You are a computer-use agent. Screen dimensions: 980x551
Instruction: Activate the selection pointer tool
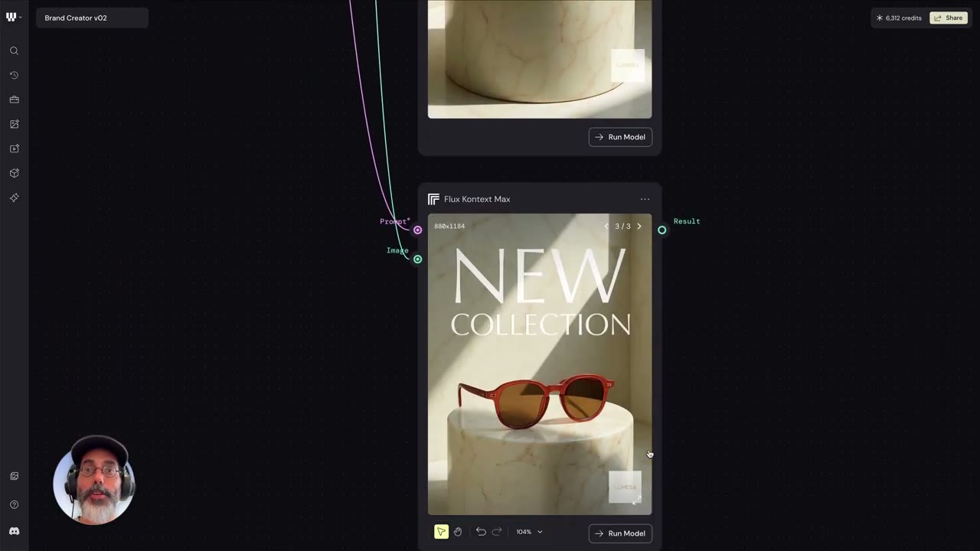point(441,532)
